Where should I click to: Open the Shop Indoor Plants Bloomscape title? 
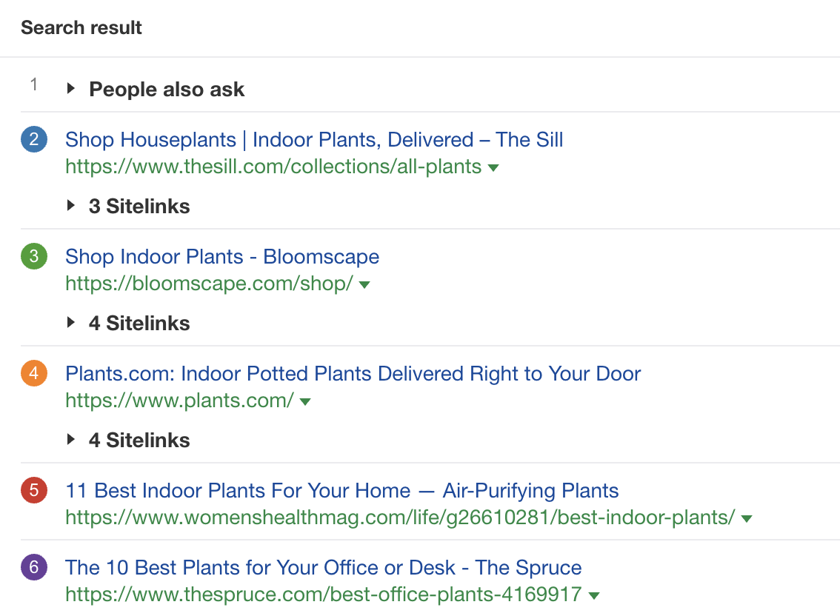(x=222, y=257)
